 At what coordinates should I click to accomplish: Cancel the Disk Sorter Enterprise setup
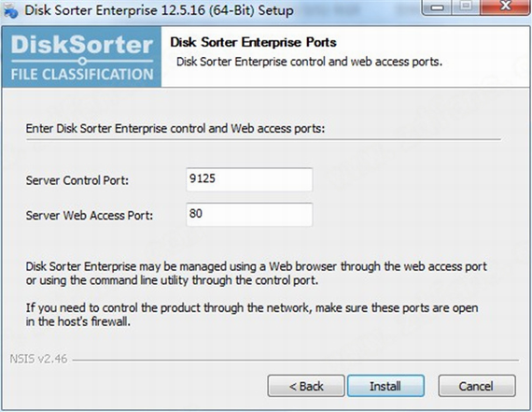[477, 386]
